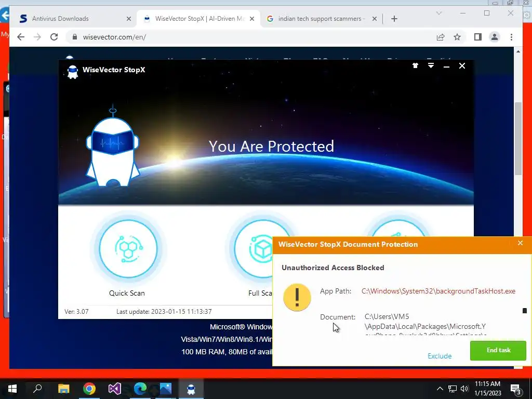Click the network tray icon

coord(452,389)
